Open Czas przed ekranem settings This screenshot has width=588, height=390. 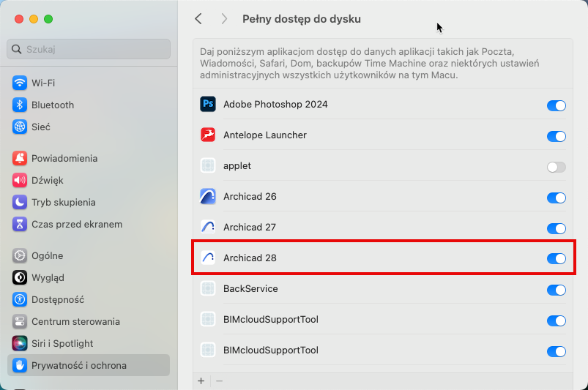pyautogui.click(x=89, y=225)
